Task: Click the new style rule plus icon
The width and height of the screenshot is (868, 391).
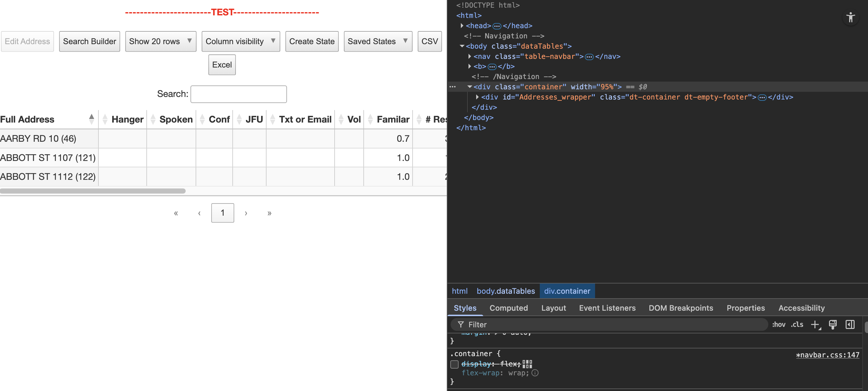Action: click(x=816, y=324)
